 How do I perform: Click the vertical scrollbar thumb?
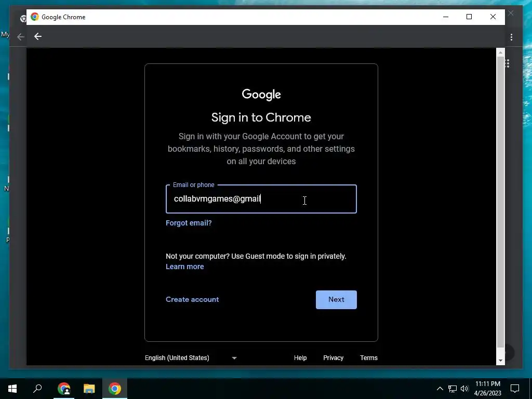(500, 202)
